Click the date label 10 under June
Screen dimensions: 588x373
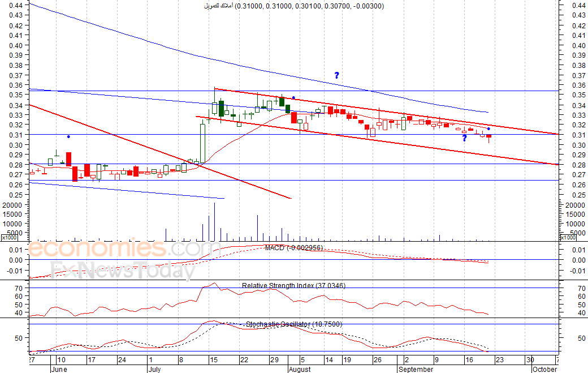coord(61,360)
